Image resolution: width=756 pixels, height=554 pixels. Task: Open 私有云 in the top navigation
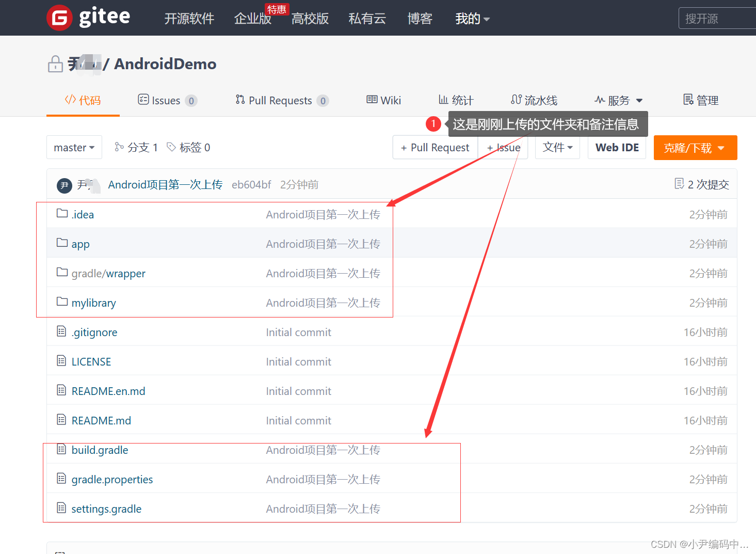point(367,19)
